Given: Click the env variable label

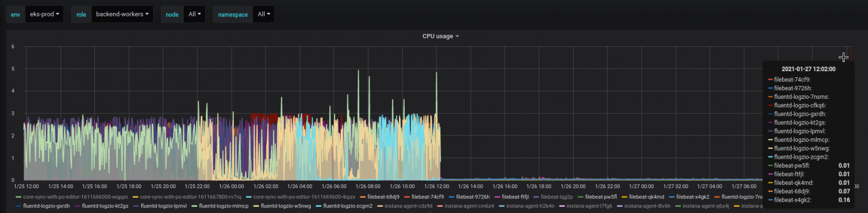Looking at the screenshot, I should point(15,14).
